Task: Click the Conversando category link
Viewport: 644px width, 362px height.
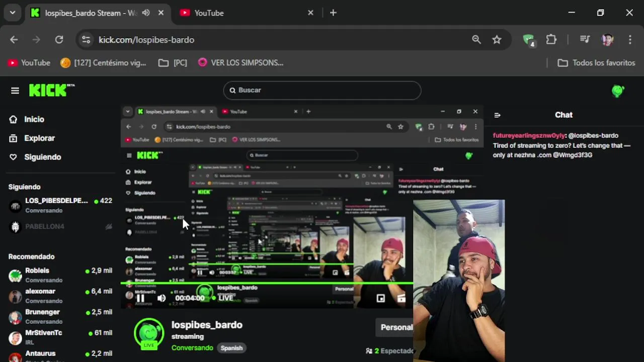Action: [192, 348]
